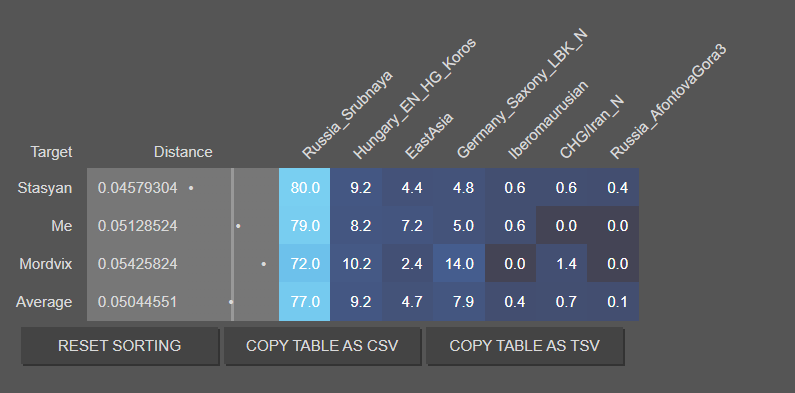Select the Stasyan target row label
The height and width of the screenshot is (393, 795).
(45, 188)
